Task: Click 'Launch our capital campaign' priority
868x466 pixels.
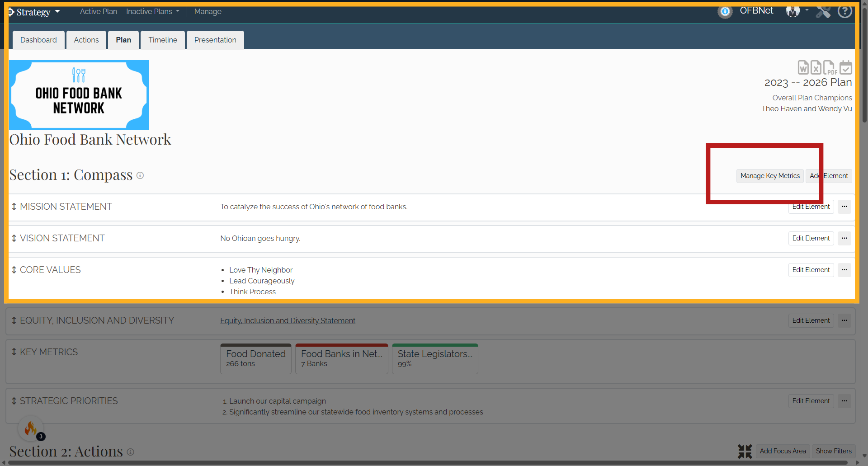Action: click(278, 401)
